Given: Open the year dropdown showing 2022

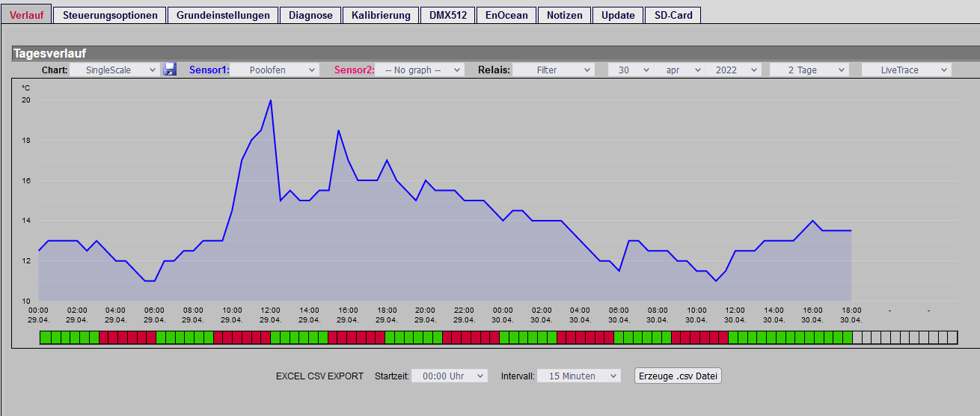Looking at the screenshot, I should [x=733, y=70].
